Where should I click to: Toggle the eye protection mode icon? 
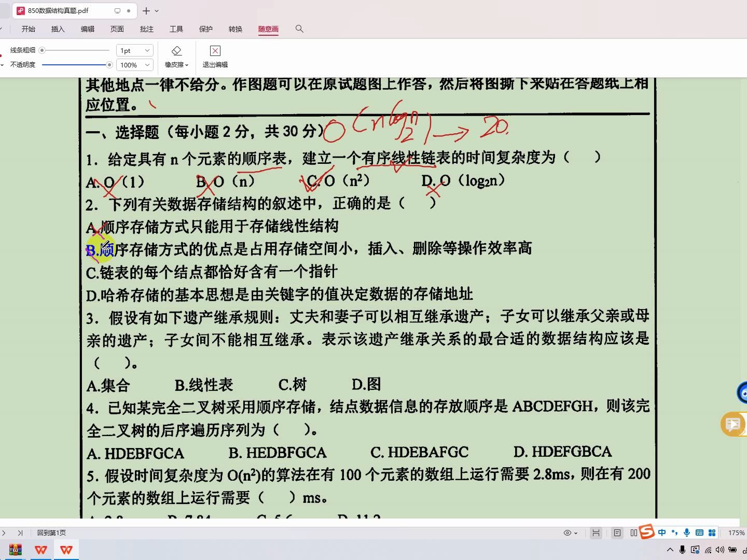568,533
